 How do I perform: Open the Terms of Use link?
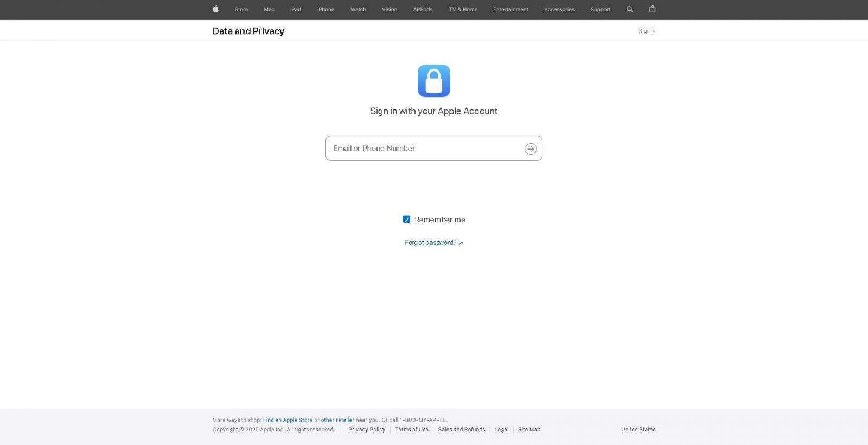point(412,429)
